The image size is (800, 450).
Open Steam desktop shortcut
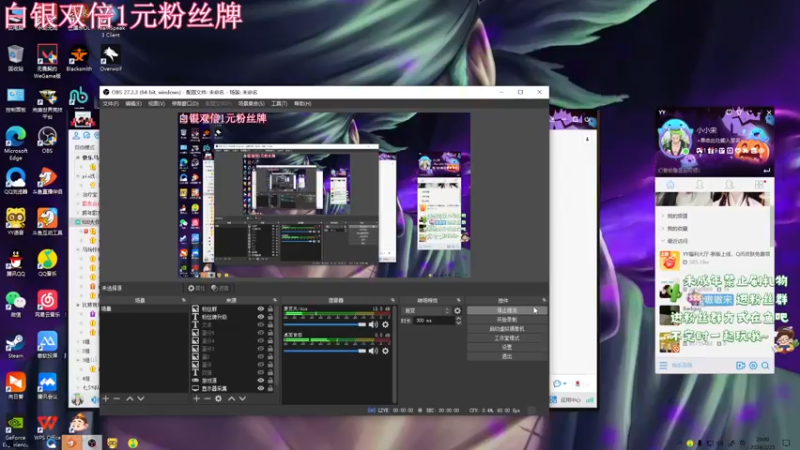click(15, 345)
